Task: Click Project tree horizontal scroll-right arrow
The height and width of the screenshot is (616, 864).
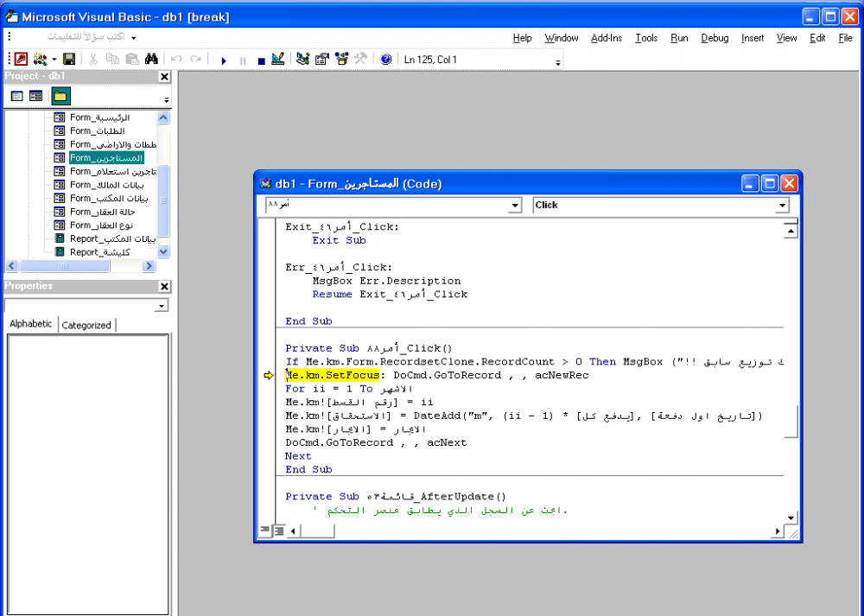Action: (149, 265)
